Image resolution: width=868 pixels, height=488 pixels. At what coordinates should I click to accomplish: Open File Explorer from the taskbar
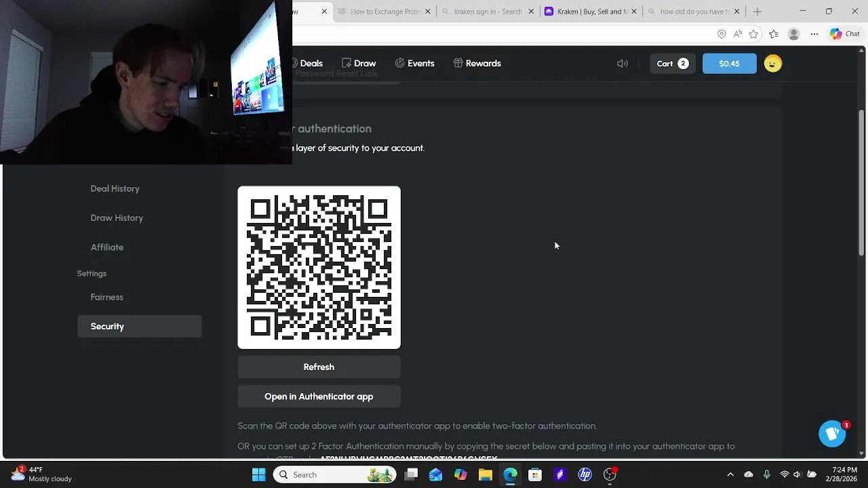(485, 474)
